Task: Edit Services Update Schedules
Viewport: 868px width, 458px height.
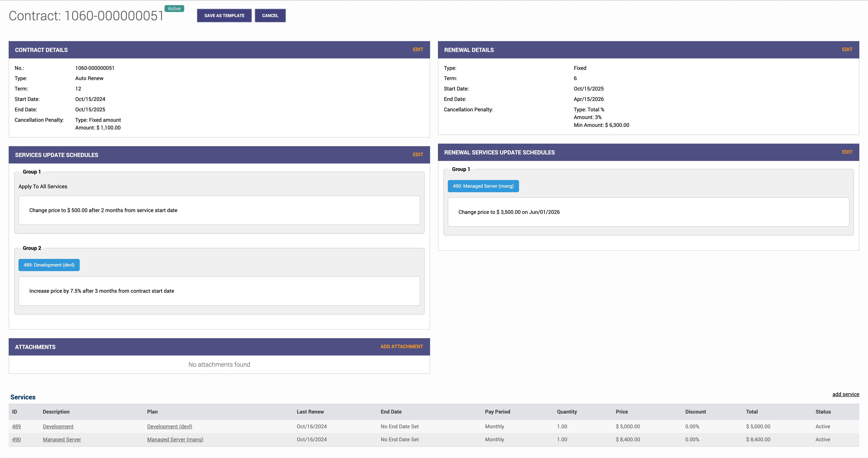Action: [x=417, y=155]
